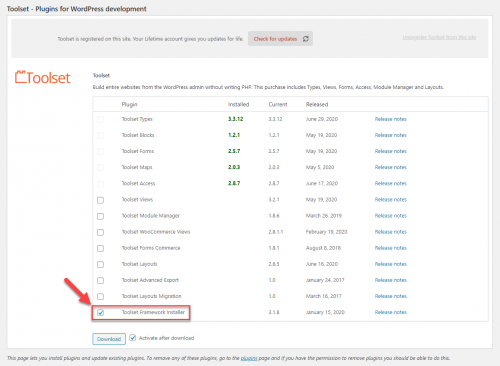Open Release notes for Toolset Layouts
Screen dimensions: 500x366
coord(391,264)
